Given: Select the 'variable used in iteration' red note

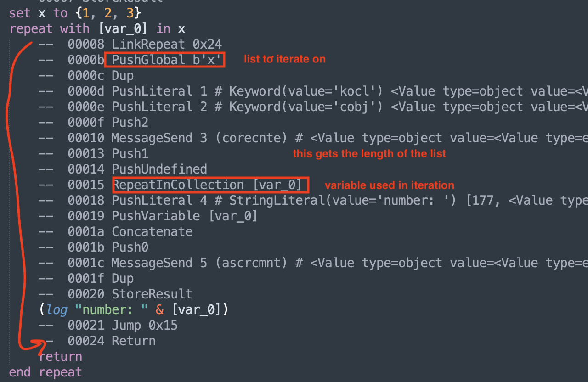Looking at the screenshot, I should tap(389, 185).
